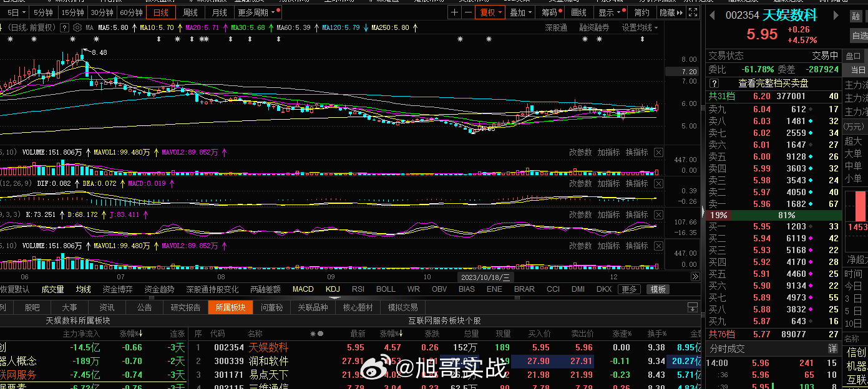The height and width of the screenshot is (389, 868).
Task: Open the gear settings icon beside MA values
Action: 78,27
